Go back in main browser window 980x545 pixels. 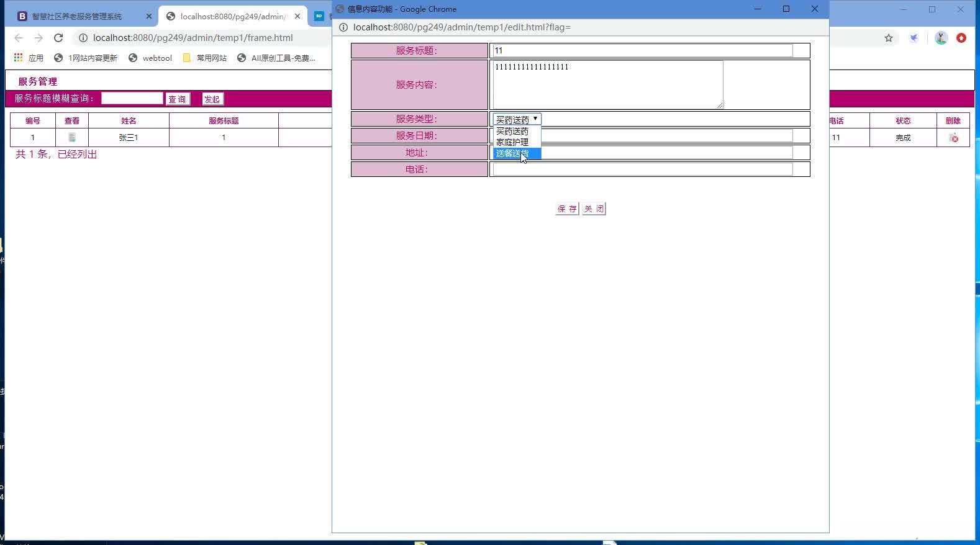19,38
